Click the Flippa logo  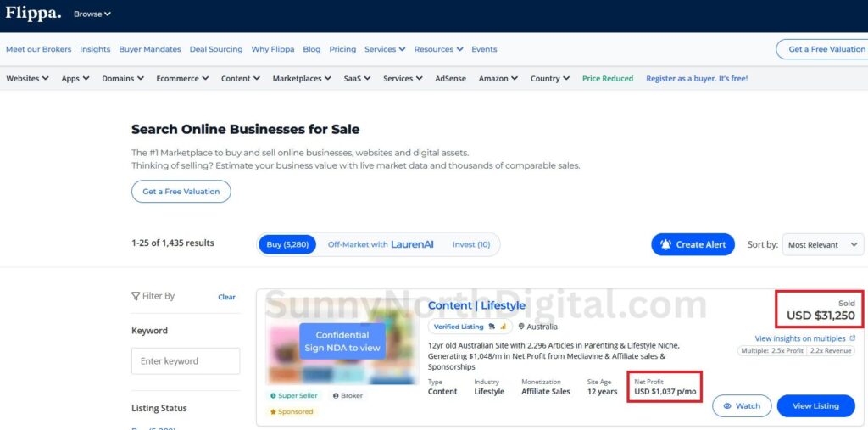coord(33,14)
